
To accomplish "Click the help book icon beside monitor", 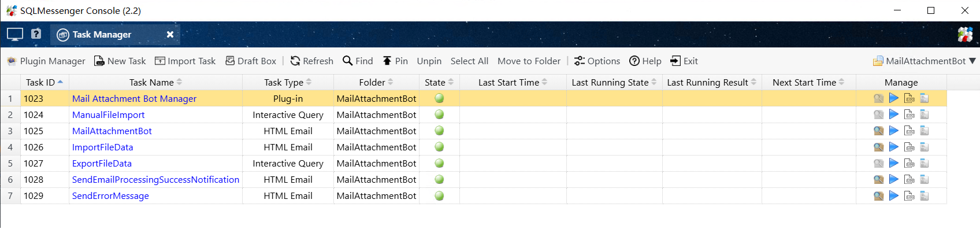I will pyautogui.click(x=36, y=34).
